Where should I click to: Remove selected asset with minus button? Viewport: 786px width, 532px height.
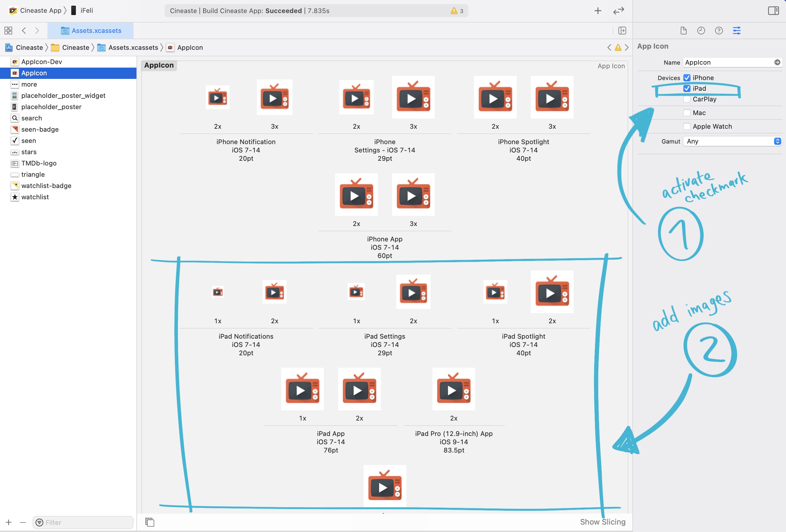click(23, 523)
